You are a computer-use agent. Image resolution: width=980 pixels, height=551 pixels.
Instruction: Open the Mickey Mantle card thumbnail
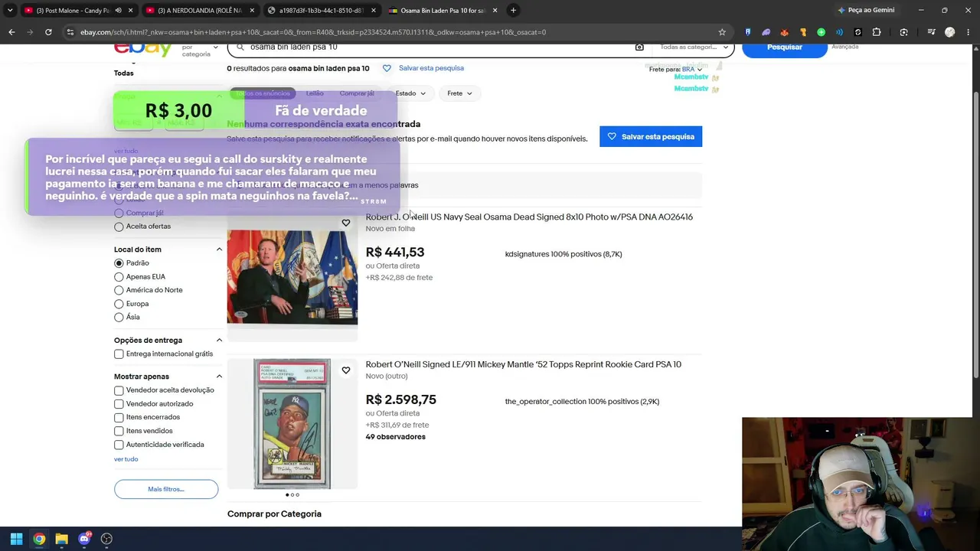tap(292, 424)
